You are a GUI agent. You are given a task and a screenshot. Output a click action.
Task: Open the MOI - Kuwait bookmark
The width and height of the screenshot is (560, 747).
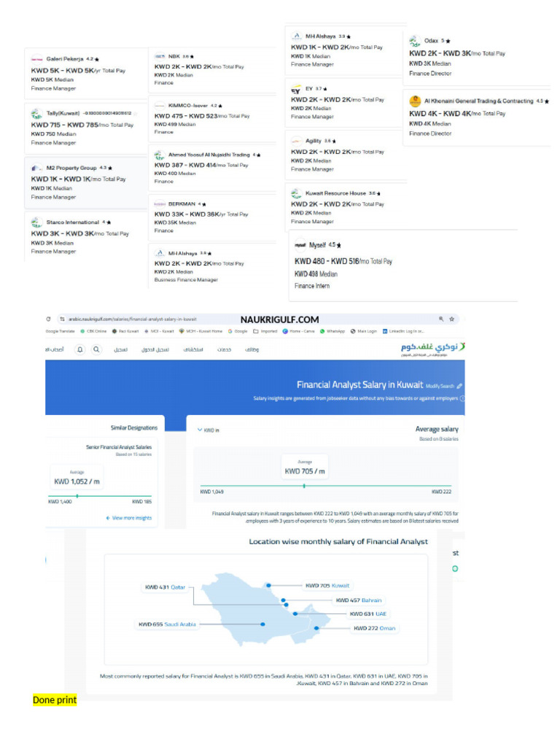159,331
